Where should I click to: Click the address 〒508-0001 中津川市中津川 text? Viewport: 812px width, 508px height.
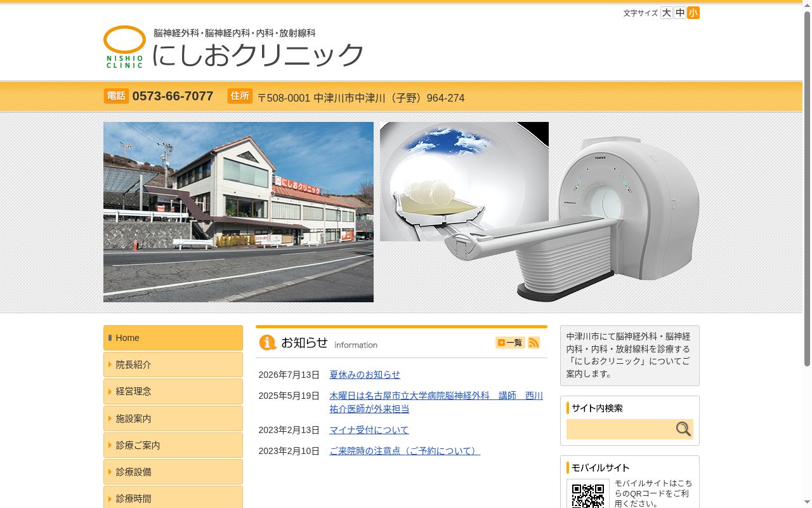361,98
